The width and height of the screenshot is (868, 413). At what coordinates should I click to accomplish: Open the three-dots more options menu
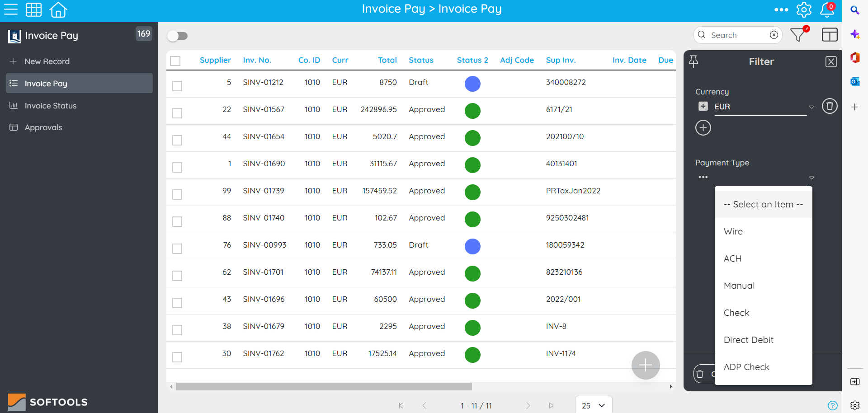tap(781, 9)
